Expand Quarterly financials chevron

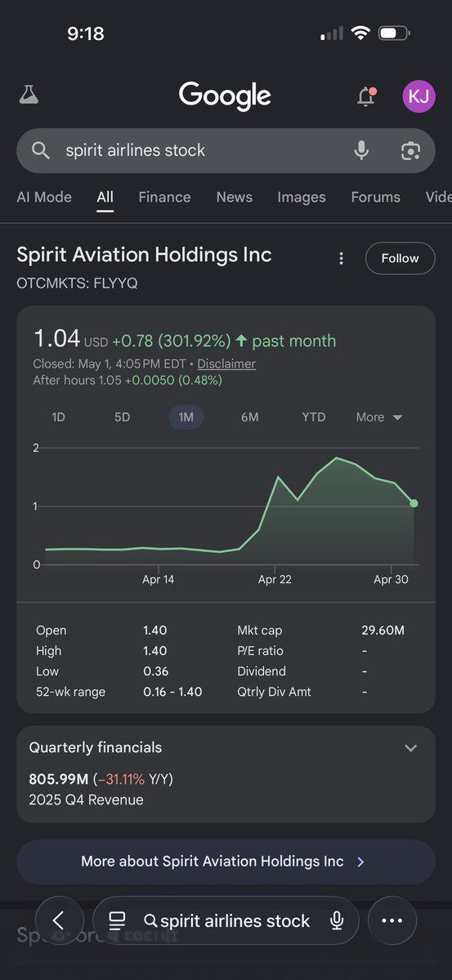point(410,748)
